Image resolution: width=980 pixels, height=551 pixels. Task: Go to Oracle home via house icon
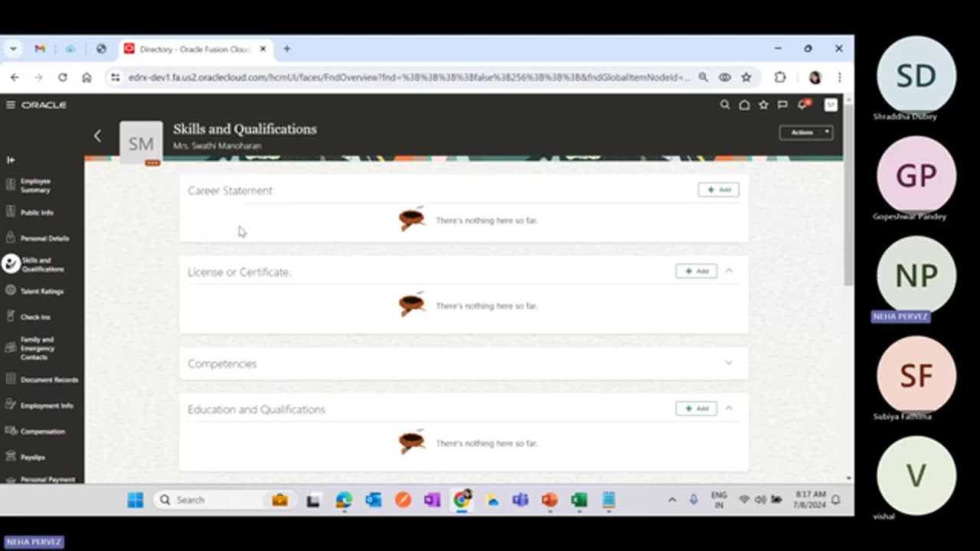744,105
